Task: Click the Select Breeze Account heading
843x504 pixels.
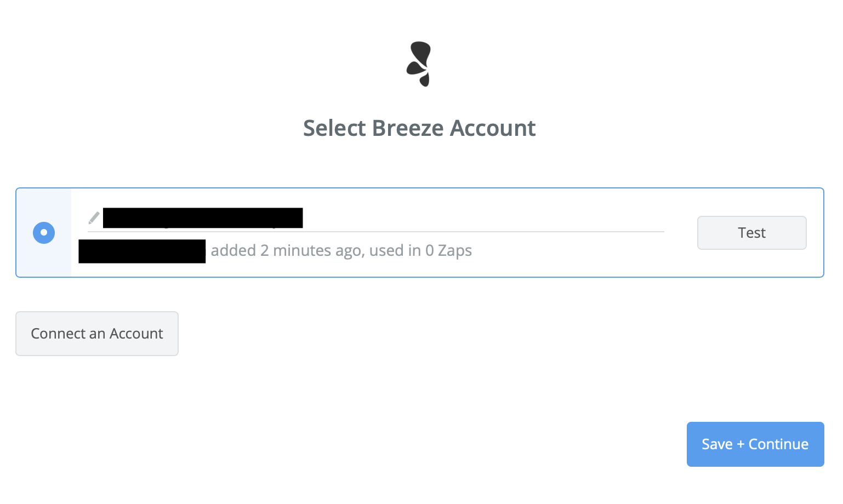Action: pyautogui.click(x=419, y=128)
